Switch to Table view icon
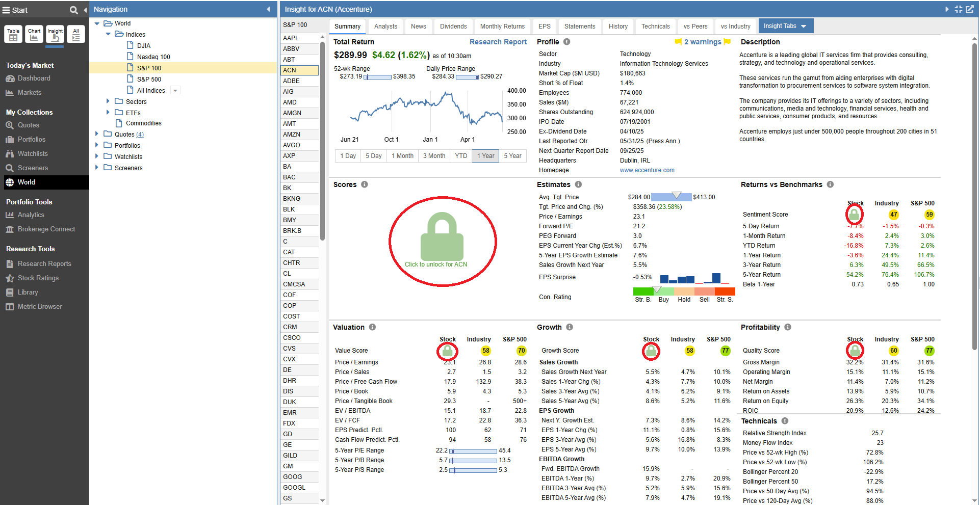 [13, 34]
